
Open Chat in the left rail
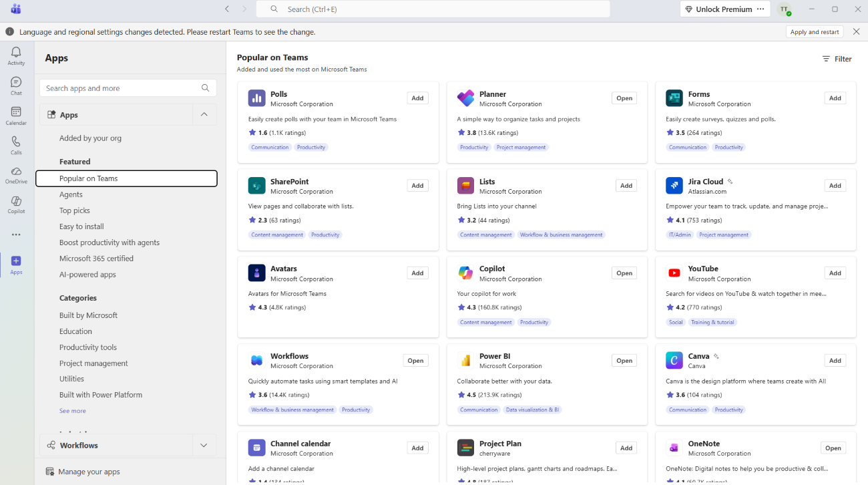16,82
